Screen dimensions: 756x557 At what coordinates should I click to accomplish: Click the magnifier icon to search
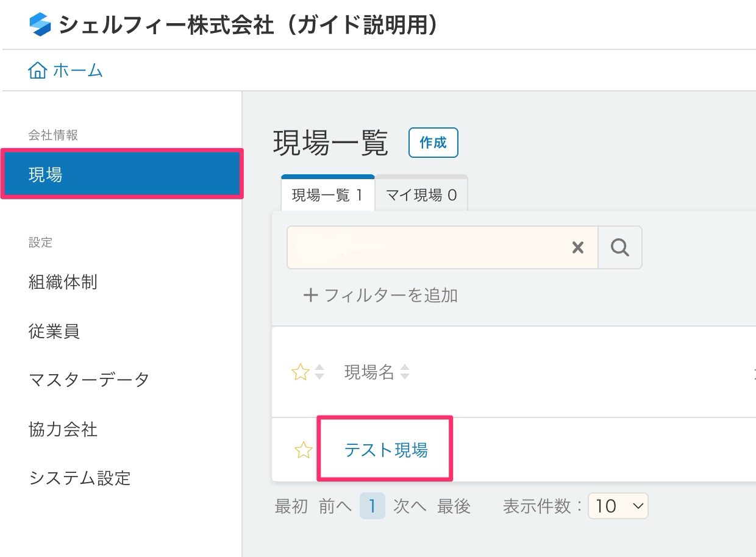619,247
